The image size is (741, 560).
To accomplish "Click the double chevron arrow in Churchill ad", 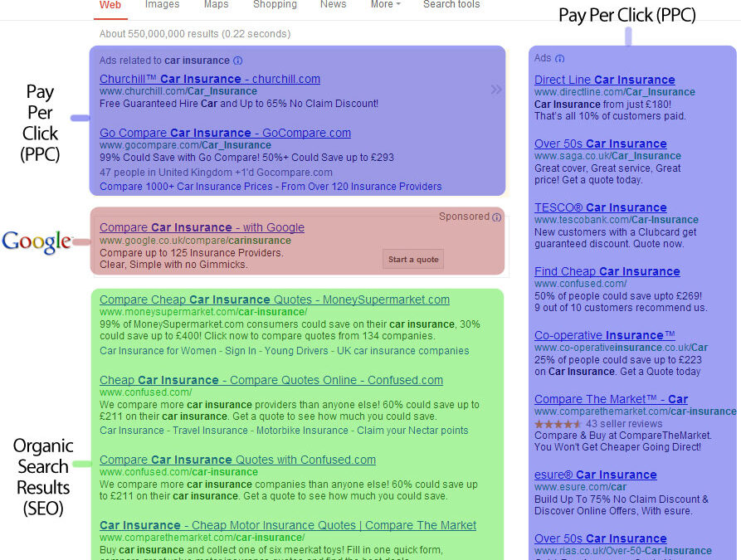I will coord(495,90).
